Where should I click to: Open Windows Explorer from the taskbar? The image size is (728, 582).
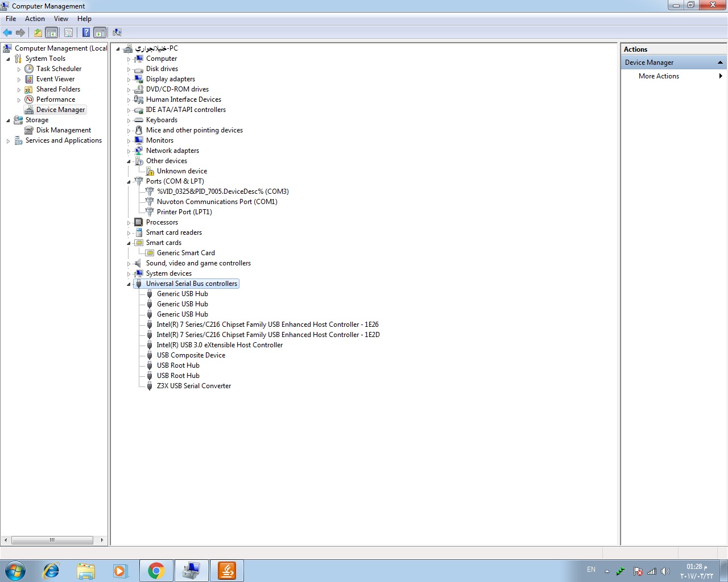pyautogui.click(x=86, y=571)
